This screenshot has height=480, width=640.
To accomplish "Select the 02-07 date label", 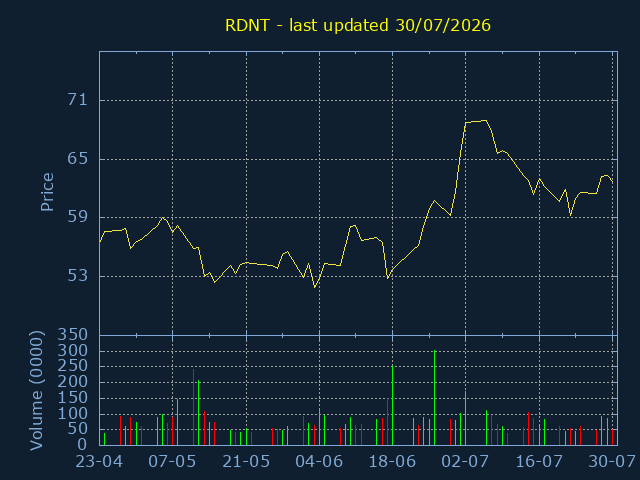I will (x=465, y=462).
